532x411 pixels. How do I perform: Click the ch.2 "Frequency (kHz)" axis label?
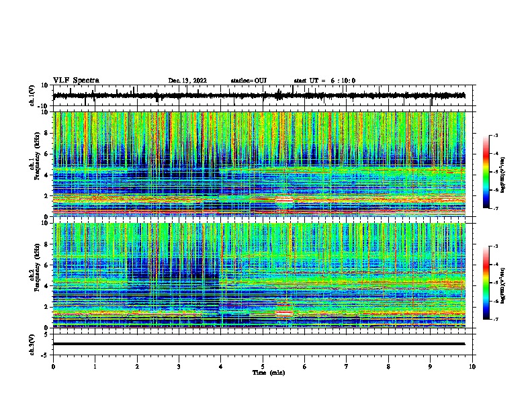click(x=37, y=267)
